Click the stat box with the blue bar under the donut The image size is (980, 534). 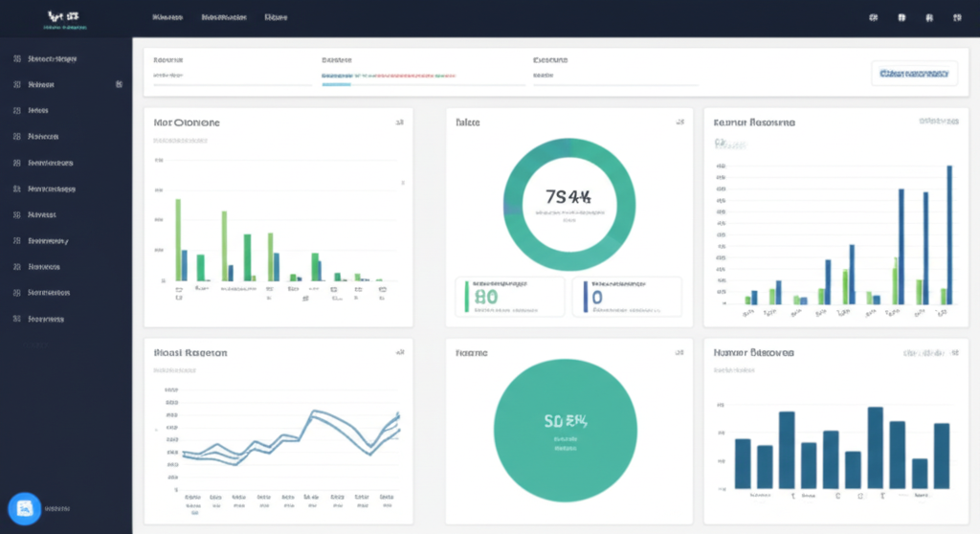(x=627, y=297)
